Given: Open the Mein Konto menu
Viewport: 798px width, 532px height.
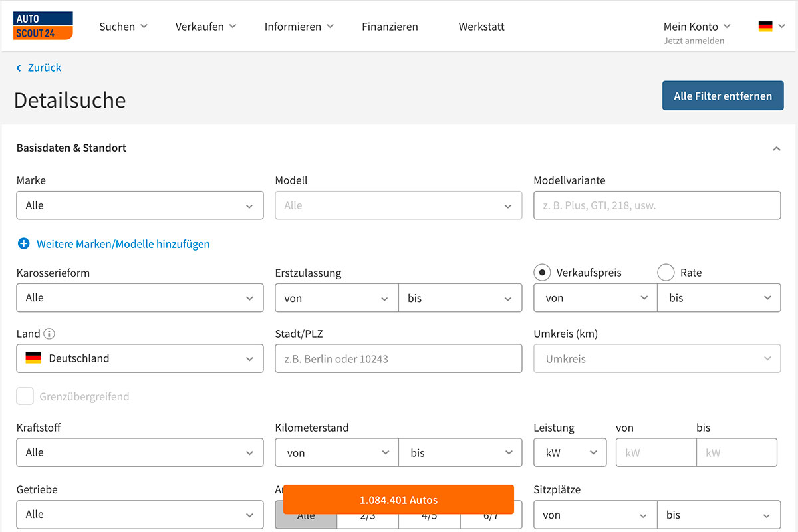Looking at the screenshot, I should click(x=696, y=27).
